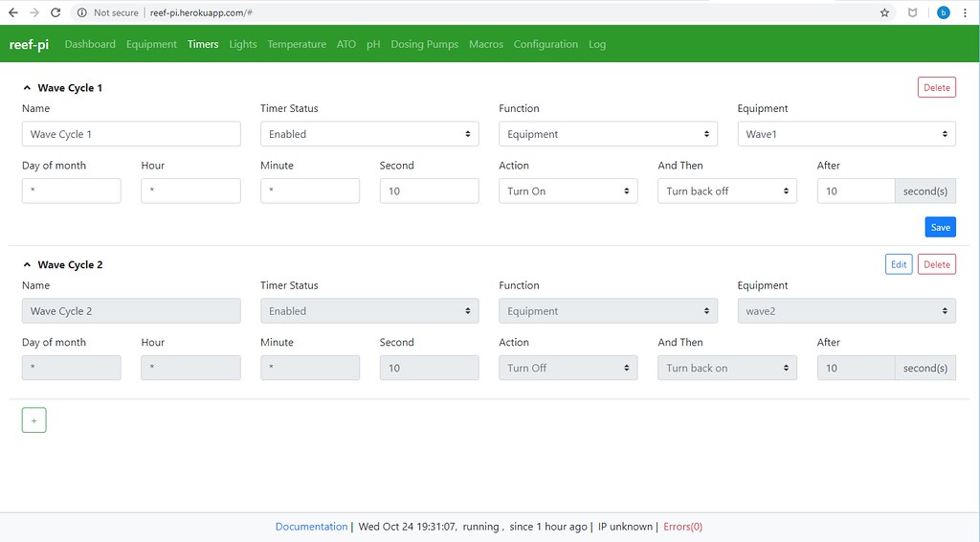980x542 pixels.
Task: Open the Dashboard tab
Action: point(90,44)
